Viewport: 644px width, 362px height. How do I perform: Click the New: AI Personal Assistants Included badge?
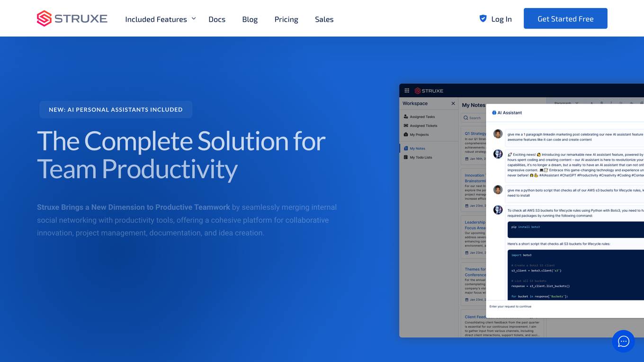pos(116,109)
